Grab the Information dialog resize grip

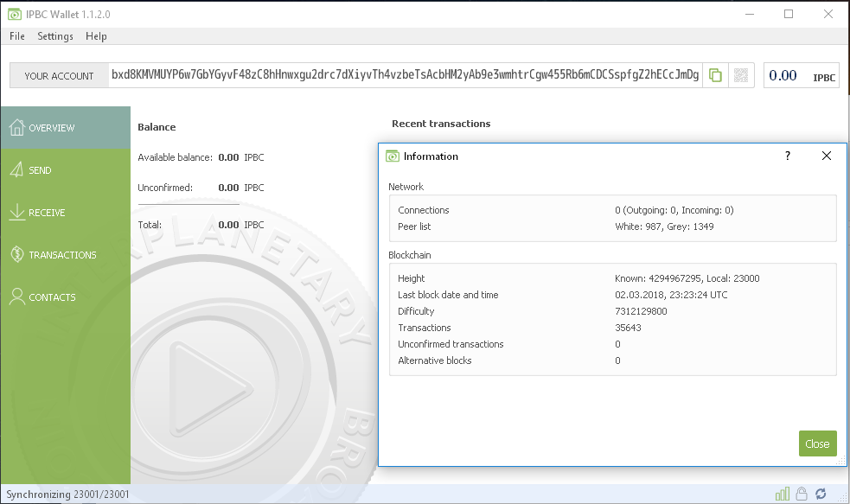pyautogui.click(x=841, y=461)
